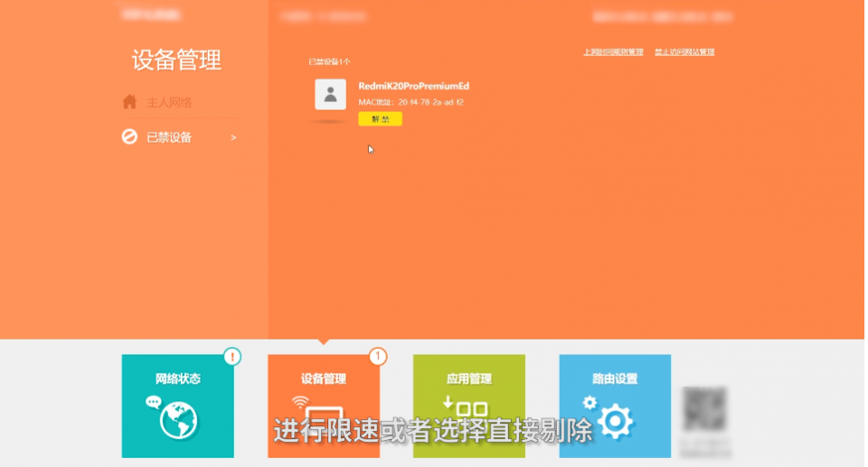Switch to the 路由设置 tile label

point(615,378)
